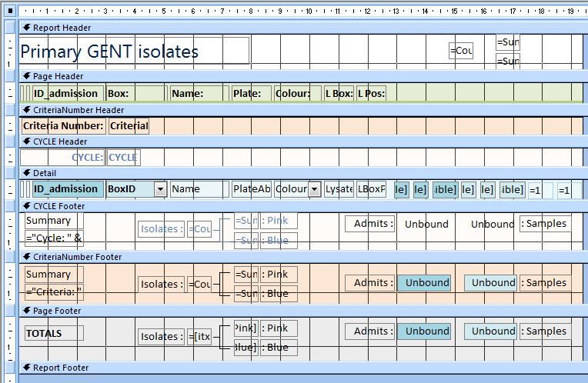Select the Page Header section bar

(303, 76)
